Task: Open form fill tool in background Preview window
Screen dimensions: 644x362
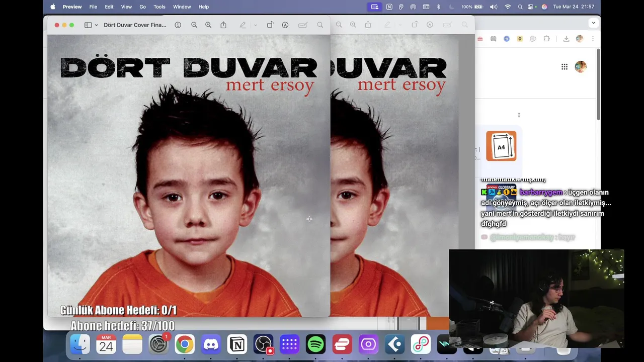Action: pyautogui.click(x=447, y=25)
